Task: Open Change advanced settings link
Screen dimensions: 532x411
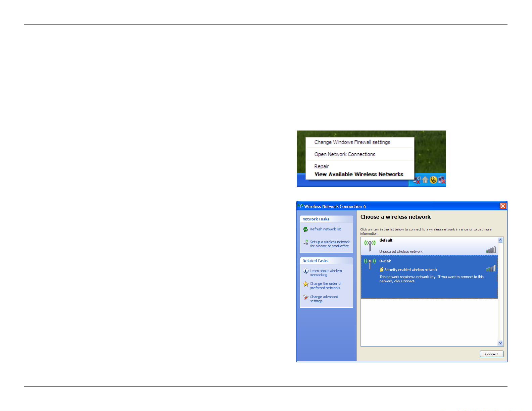Action: (x=324, y=299)
